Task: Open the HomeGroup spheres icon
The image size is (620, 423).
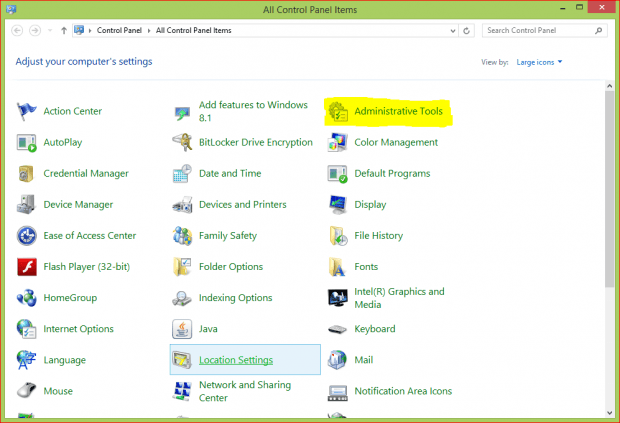Action: 26,298
